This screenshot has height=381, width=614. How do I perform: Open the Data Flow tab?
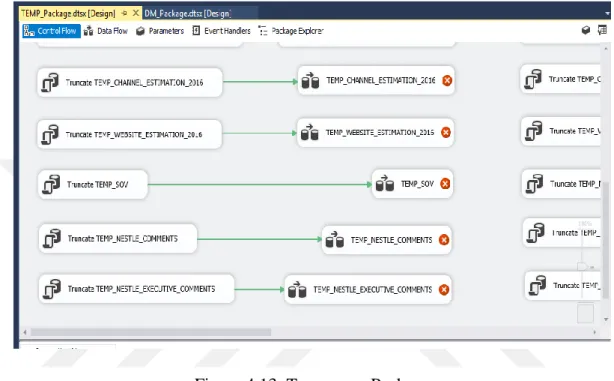106,31
